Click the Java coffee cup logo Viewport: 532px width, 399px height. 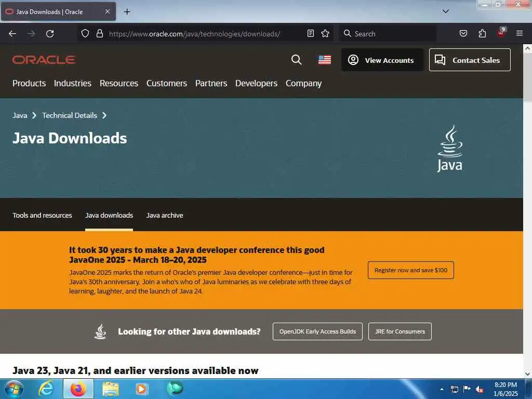click(449, 148)
